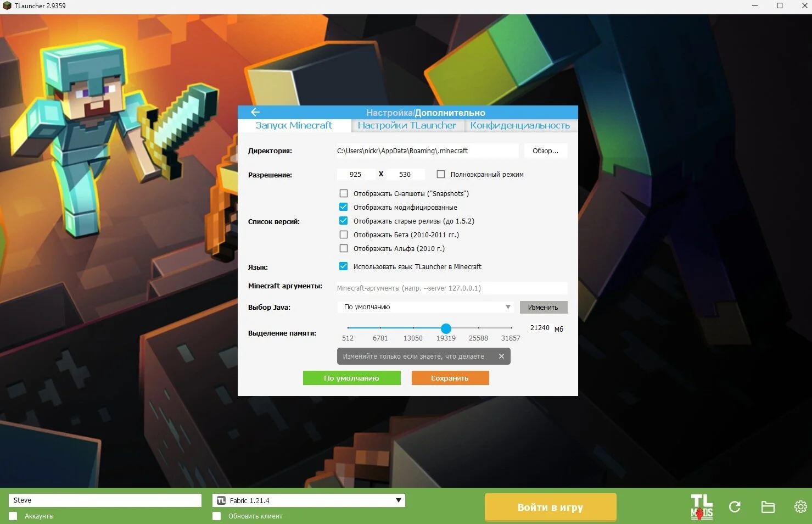Image resolution: width=812 pixels, height=524 pixels.
Task: Click the Minecraft arguments input field
Action: click(451, 288)
